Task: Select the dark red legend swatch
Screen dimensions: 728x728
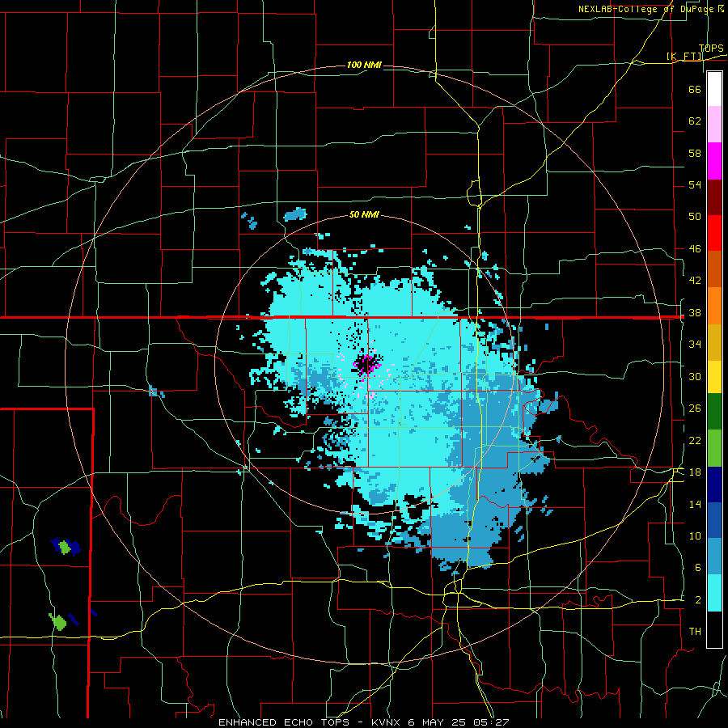Action: 714,197
